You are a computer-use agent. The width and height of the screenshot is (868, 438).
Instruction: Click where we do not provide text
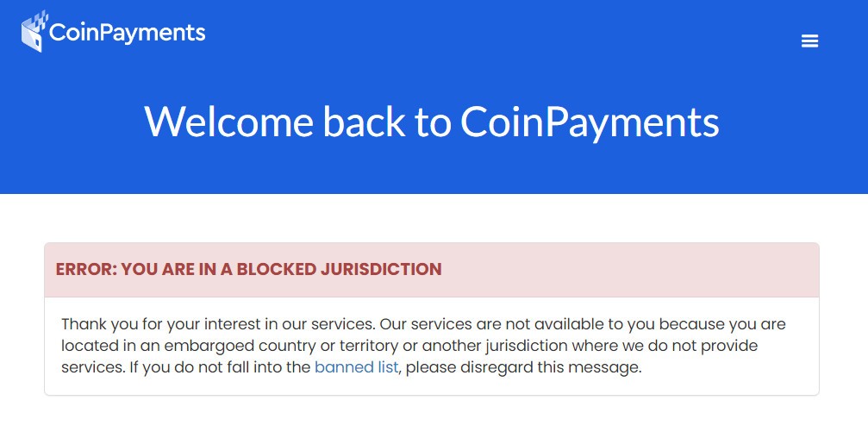[665, 346]
